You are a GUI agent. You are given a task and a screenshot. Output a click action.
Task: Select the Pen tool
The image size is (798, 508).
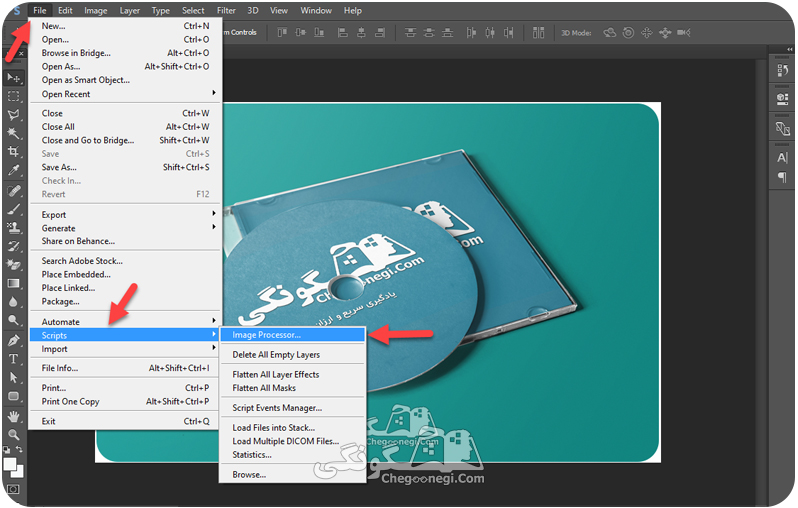click(14, 340)
